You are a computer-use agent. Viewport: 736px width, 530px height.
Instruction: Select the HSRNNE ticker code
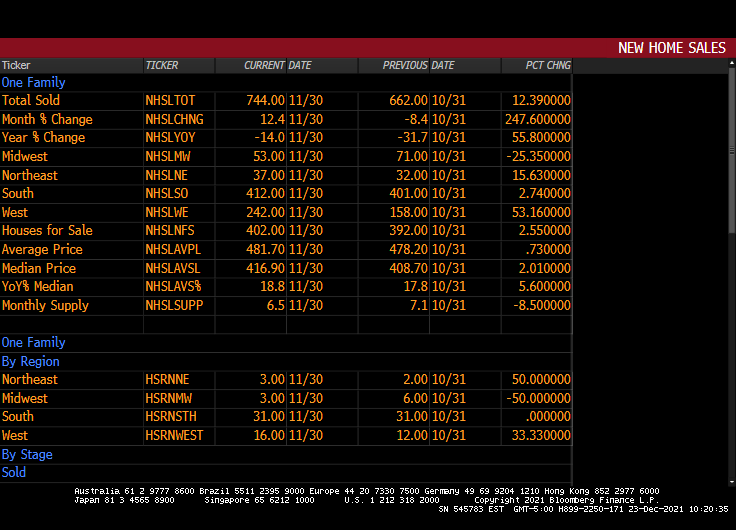tap(167, 380)
